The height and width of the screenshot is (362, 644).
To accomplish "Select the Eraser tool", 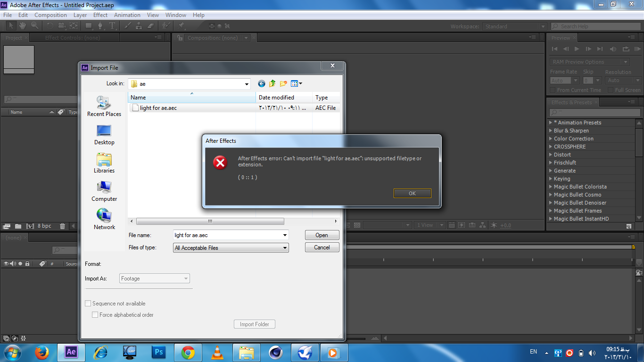I will tap(151, 26).
